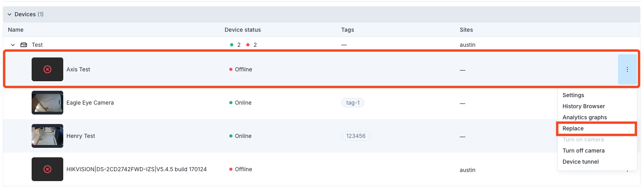Click the offline error icon on Axis Test
The image size is (644, 191).
tap(47, 69)
